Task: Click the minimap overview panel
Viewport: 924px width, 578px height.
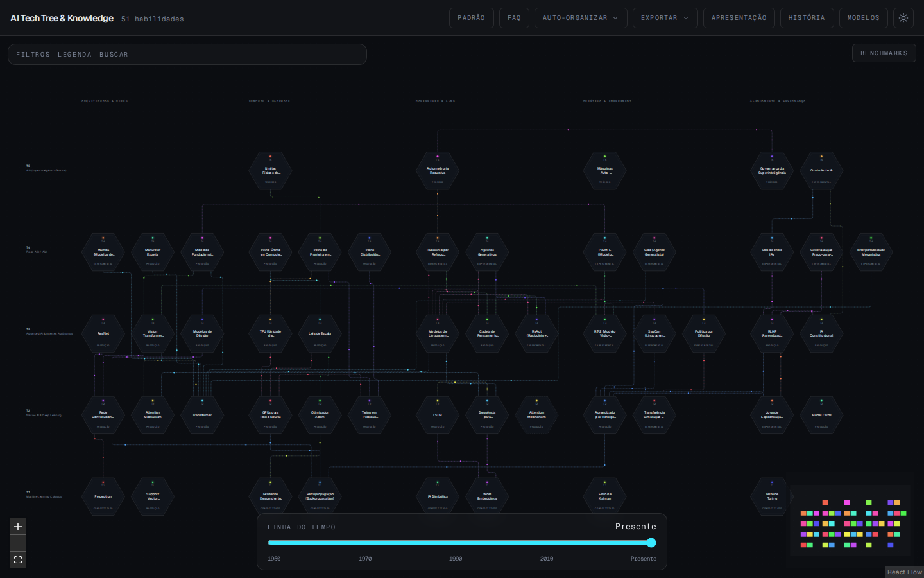Action: pos(850,520)
